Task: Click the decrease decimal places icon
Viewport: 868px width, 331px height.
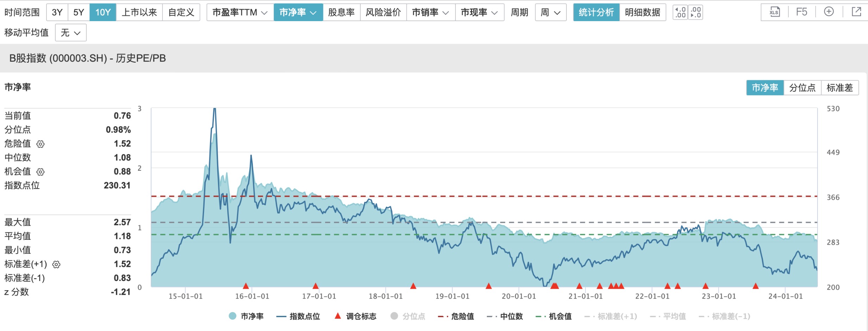Action: [696, 12]
